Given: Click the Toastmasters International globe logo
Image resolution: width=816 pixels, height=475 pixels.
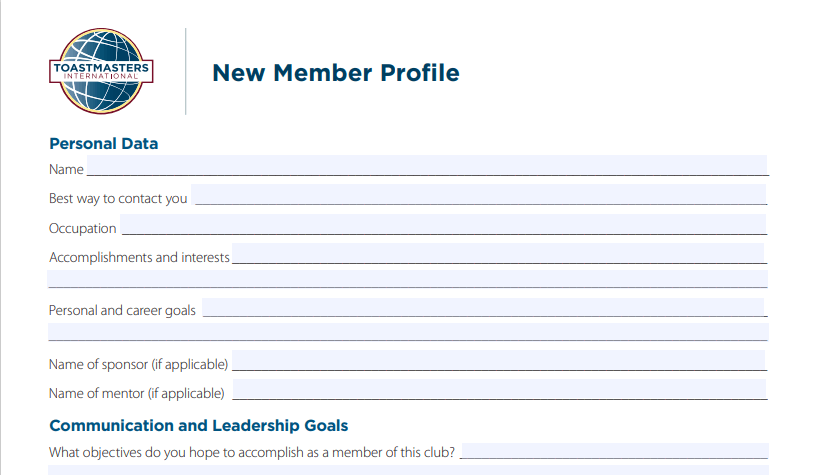Looking at the screenshot, I should (x=100, y=71).
